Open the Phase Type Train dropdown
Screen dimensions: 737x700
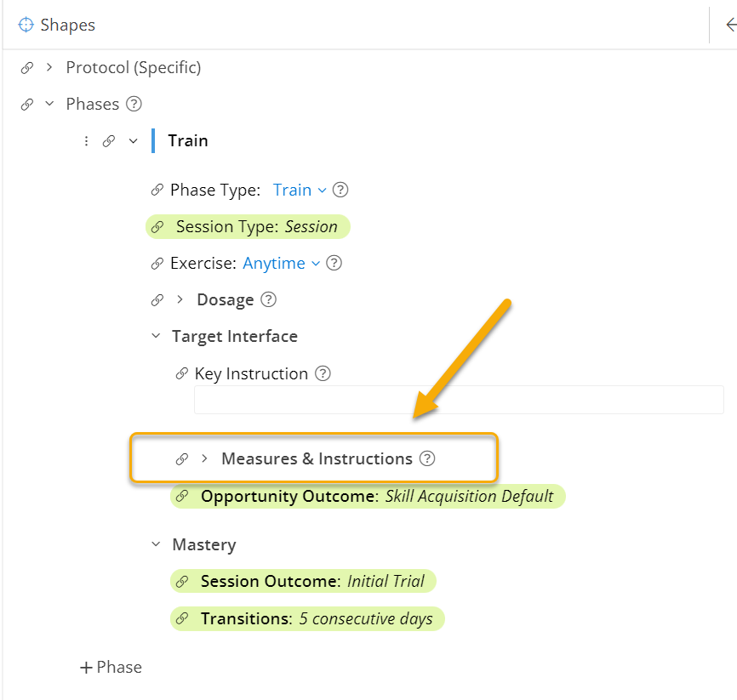pos(300,191)
